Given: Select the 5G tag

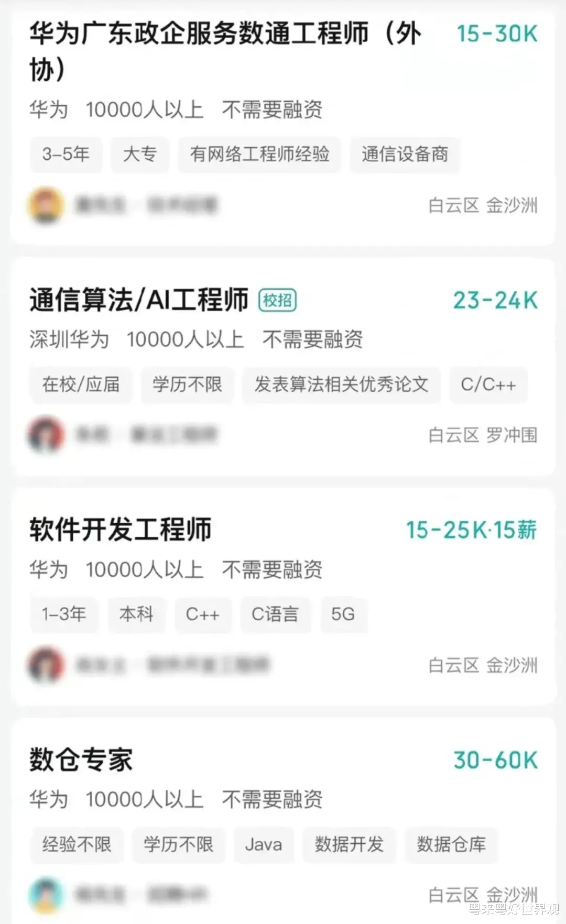Looking at the screenshot, I should coord(343,614).
